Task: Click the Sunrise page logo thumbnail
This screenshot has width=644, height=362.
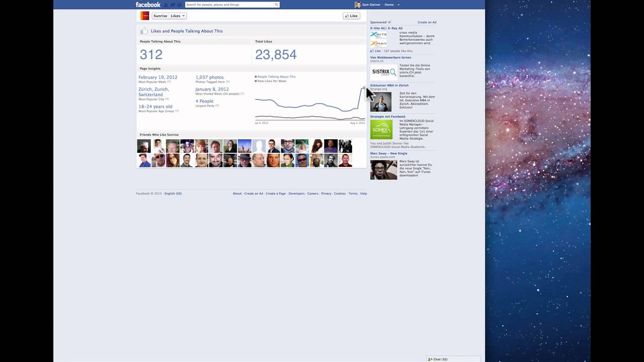Action: pos(145,16)
